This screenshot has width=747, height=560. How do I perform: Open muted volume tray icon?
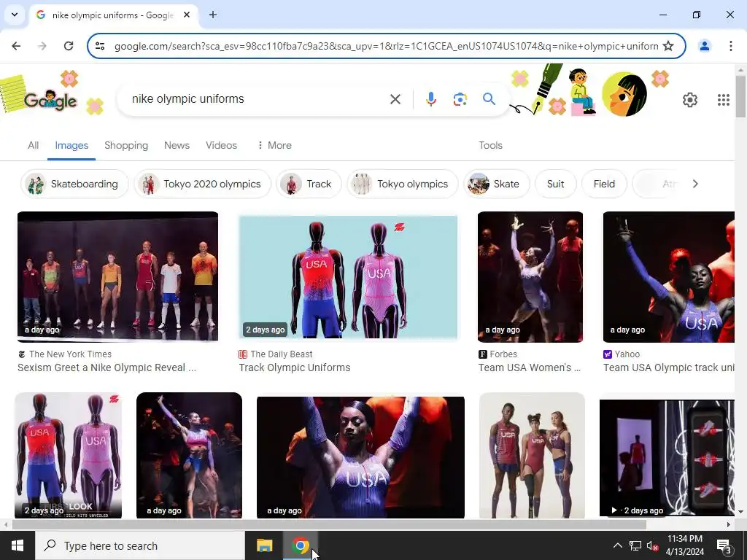(653, 545)
